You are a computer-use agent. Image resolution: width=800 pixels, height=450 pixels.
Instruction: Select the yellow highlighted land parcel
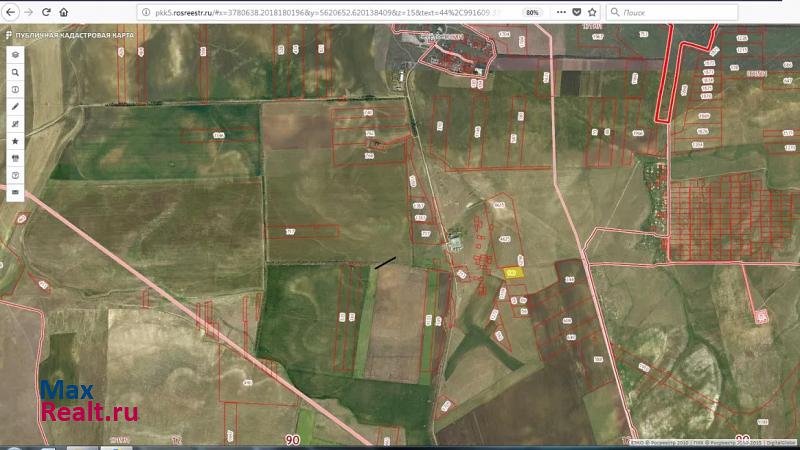click(x=513, y=271)
